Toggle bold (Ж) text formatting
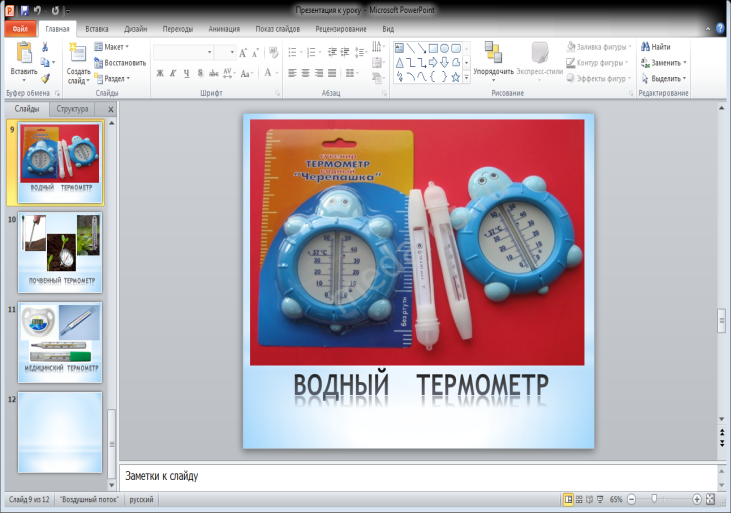The height and width of the screenshot is (513, 731). point(160,73)
